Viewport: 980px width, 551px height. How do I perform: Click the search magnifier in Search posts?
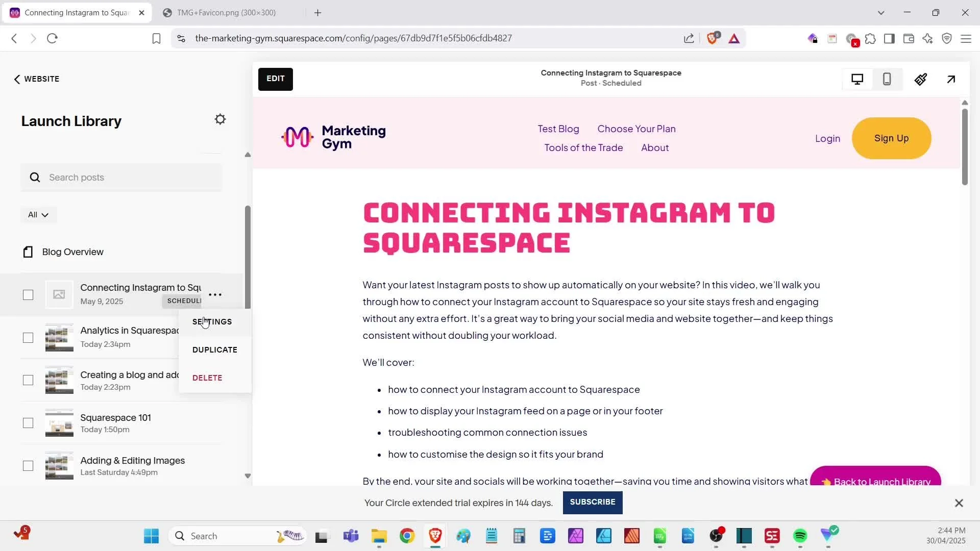tap(35, 178)
